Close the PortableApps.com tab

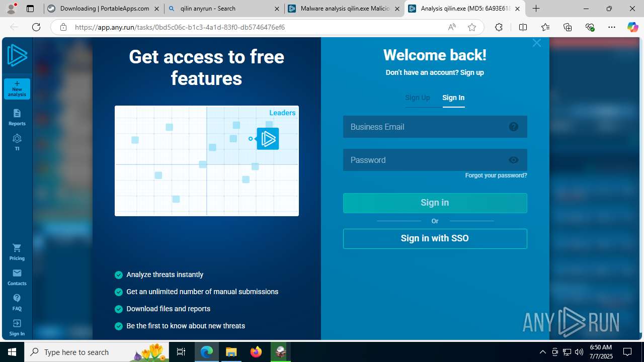(156, 9)
